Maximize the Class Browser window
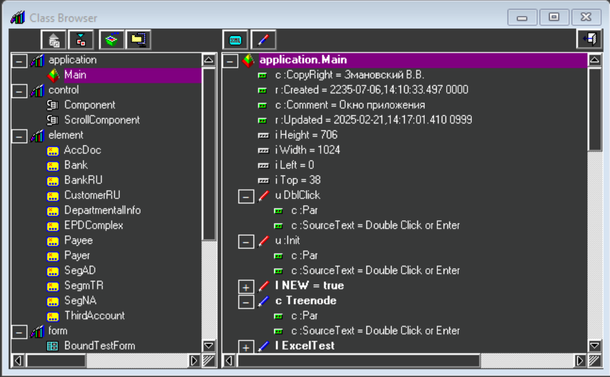 point(554,17)
